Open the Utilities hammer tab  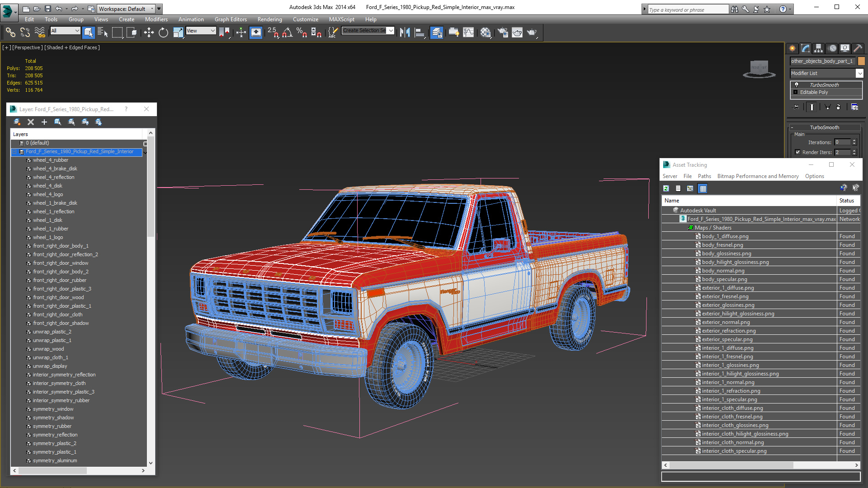[858, 48]
